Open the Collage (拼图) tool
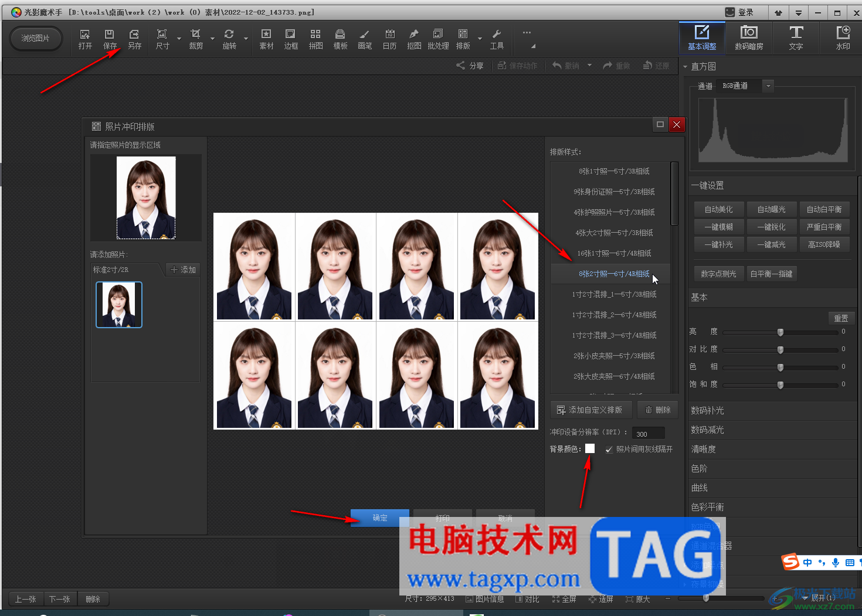The width and height of the screenshot is (862, 616). [x=315, y=39]
